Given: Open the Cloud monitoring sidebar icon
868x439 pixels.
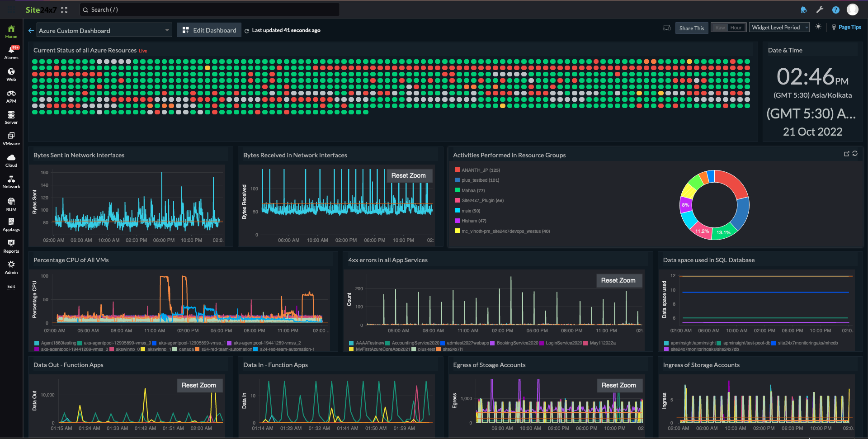Looking at the screenshot, I should 11,160.
